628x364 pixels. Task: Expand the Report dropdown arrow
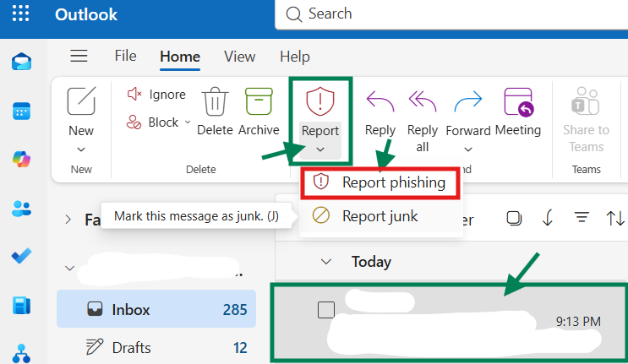[320, 149]
